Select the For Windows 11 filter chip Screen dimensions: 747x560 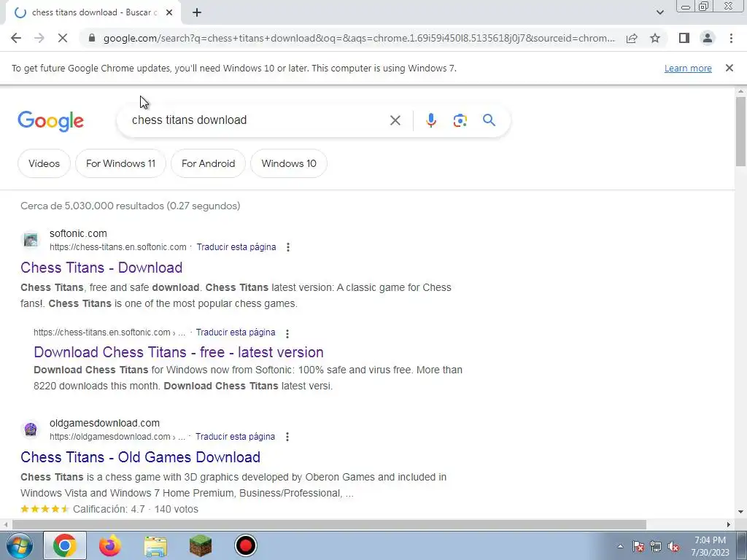120,163
